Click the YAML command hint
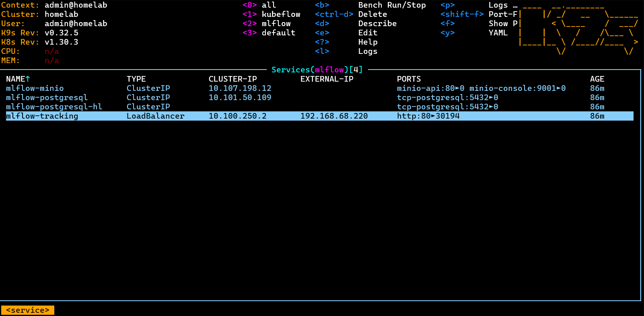The image size is (644, 316). click(x=498, y=33)
